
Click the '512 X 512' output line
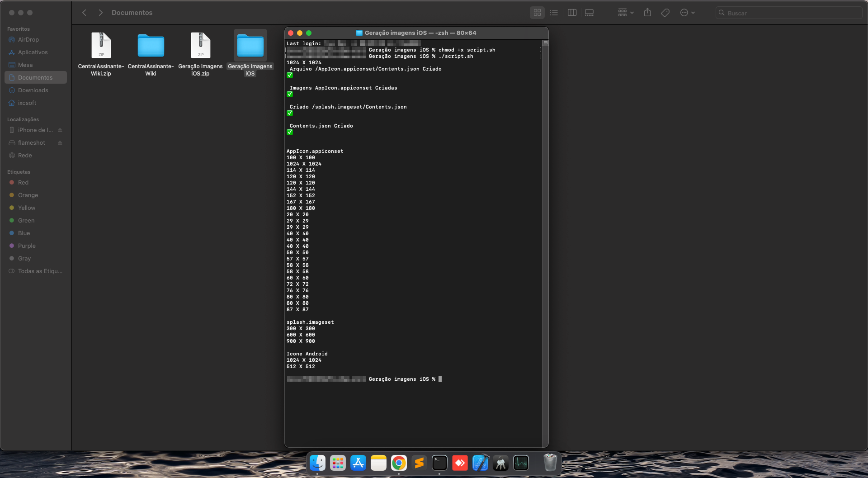(x=301, y=367)
